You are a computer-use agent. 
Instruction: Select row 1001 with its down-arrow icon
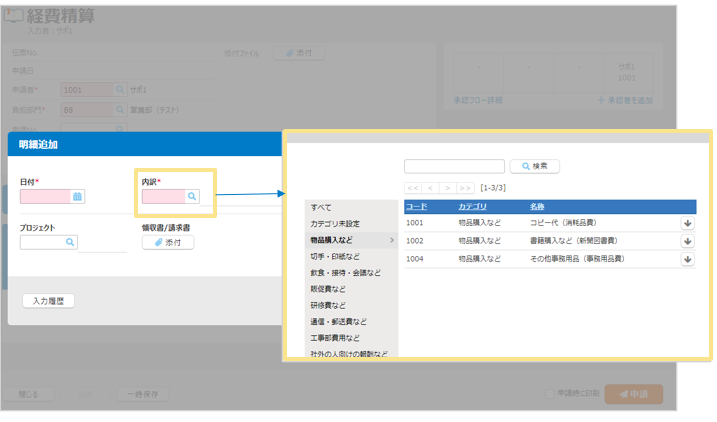pyautogui.click(x=687, y=223)
